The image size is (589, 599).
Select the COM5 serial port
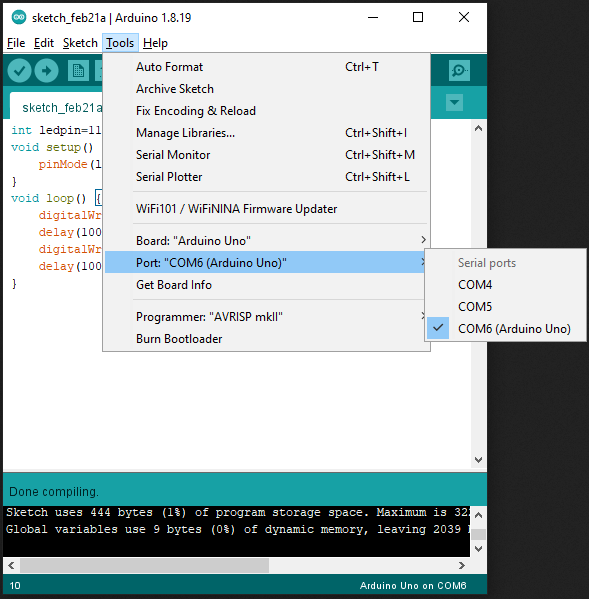(506, 306)
